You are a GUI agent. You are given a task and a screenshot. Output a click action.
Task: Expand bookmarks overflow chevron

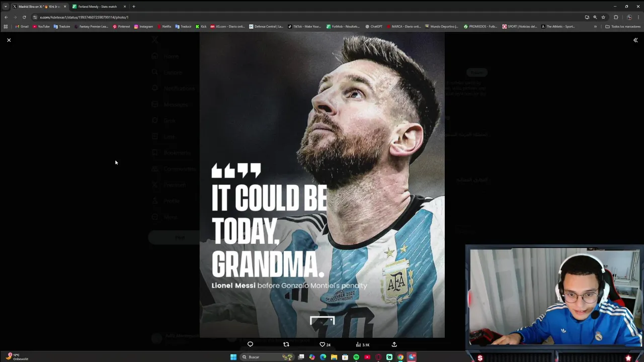click(x=595, y=27)
